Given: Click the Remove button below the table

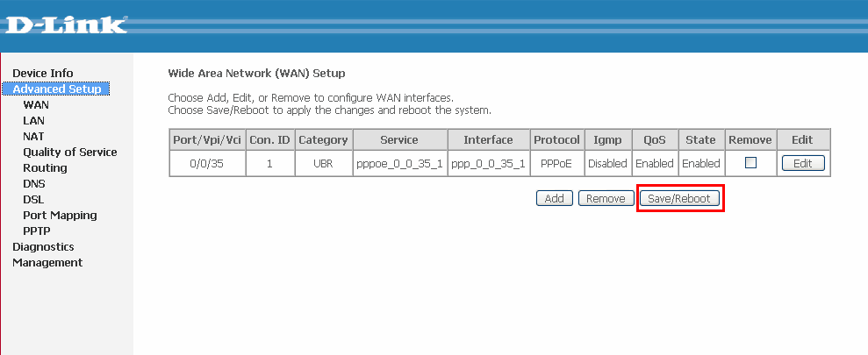Looking at the screenshot, I should [x=606, y=198].
